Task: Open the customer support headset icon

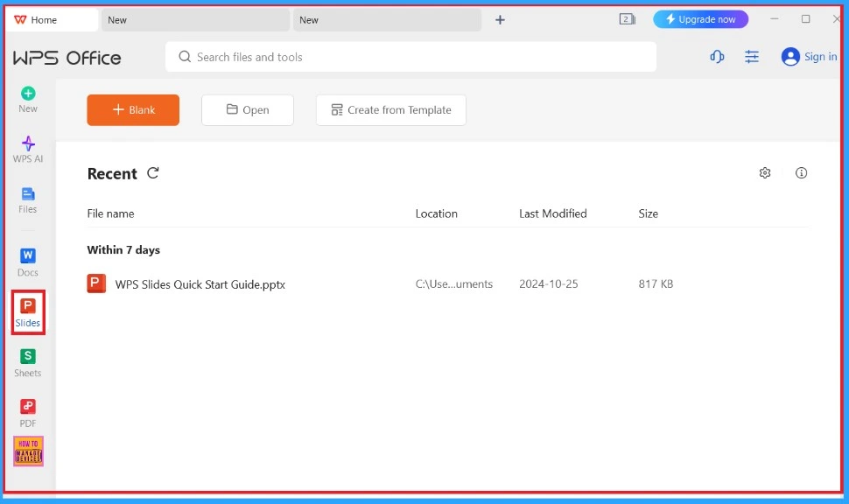Action: click(717, 57)
